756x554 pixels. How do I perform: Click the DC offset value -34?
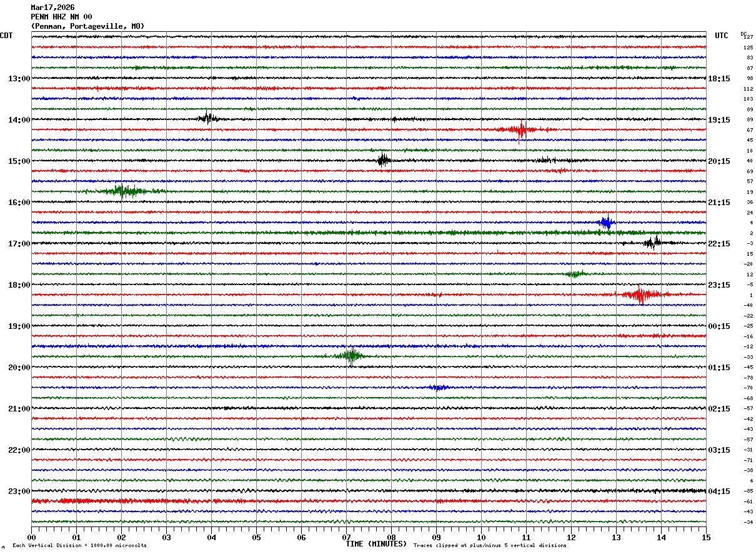[x=748, y=522]
